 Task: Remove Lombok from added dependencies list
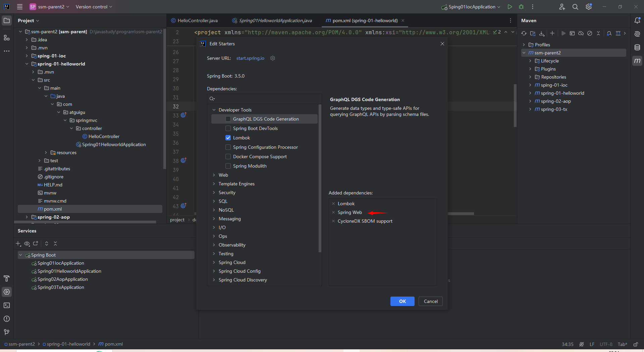click(333, 204)
